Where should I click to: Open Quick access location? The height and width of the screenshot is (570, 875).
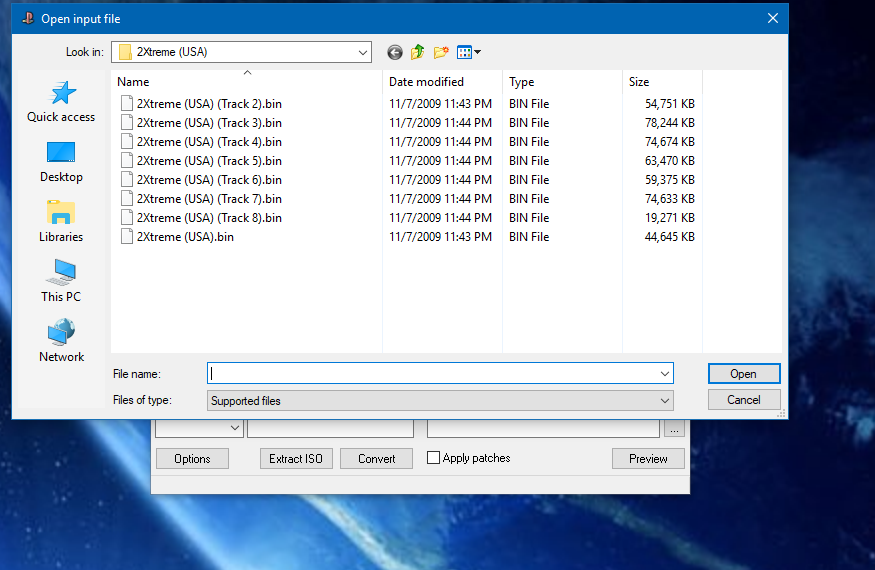point(61,102)
